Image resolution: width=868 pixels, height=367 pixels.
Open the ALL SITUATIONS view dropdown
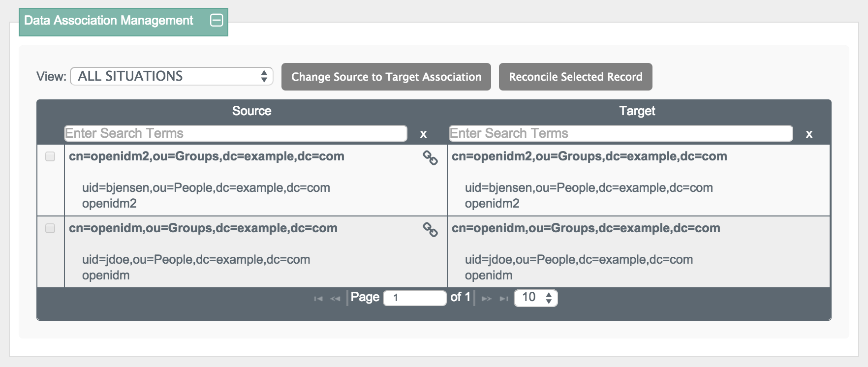click(x=172, y=76)
